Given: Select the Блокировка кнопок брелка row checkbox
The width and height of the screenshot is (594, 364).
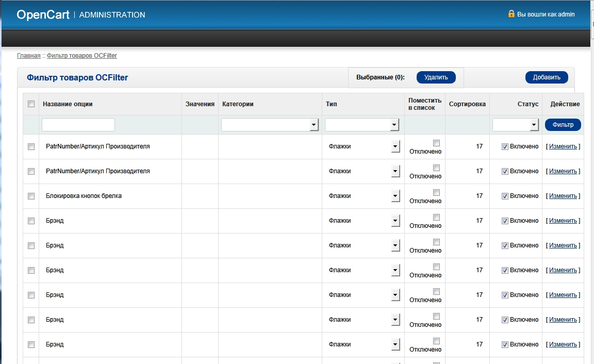Looking at the screenshot, I should 31,196.
